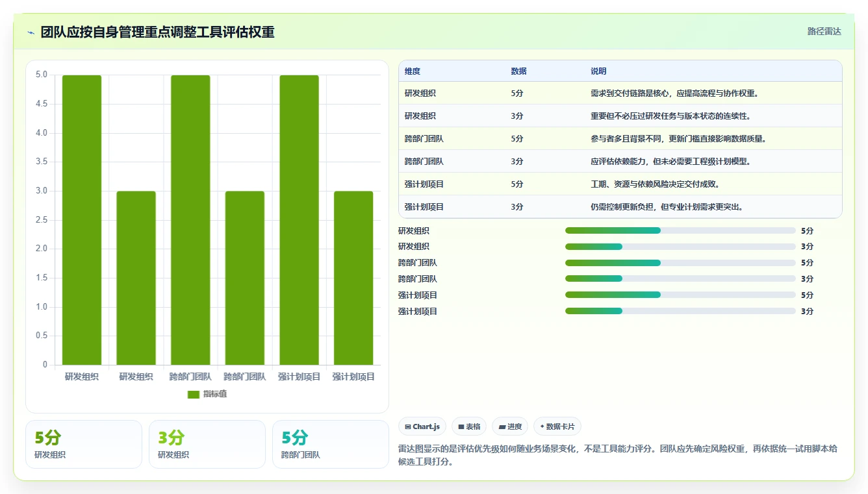The image size is (868, 494).
Task: Click the 0.5 y-axis label
Action: [x=42, y=336]
